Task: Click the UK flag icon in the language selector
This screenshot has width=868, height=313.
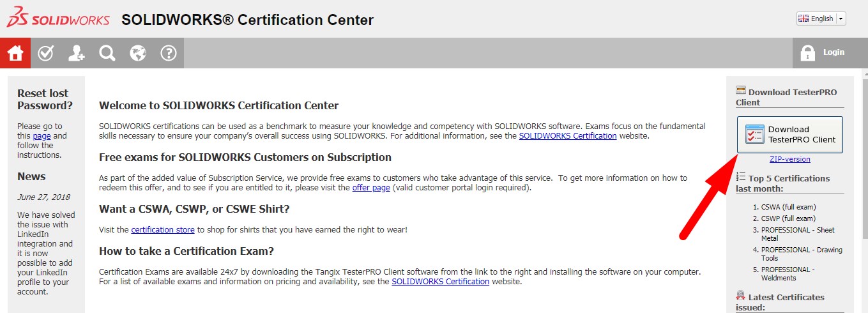Action: 803,19
